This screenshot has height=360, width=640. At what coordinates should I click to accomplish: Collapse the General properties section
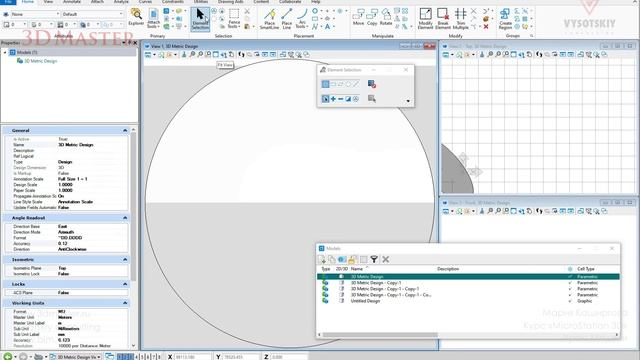coord(125,130)
